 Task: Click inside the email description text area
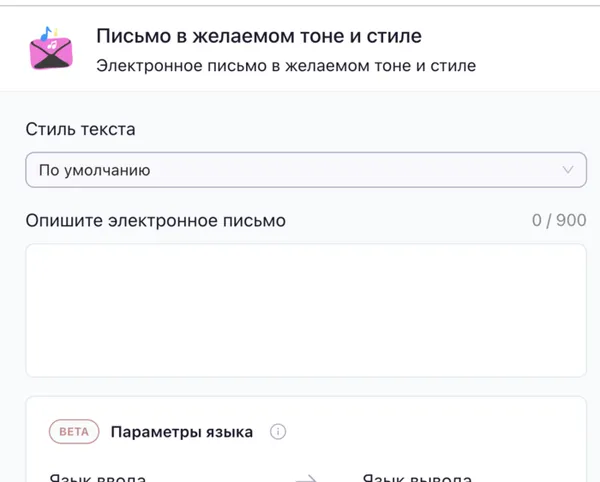tap(305, 310)
